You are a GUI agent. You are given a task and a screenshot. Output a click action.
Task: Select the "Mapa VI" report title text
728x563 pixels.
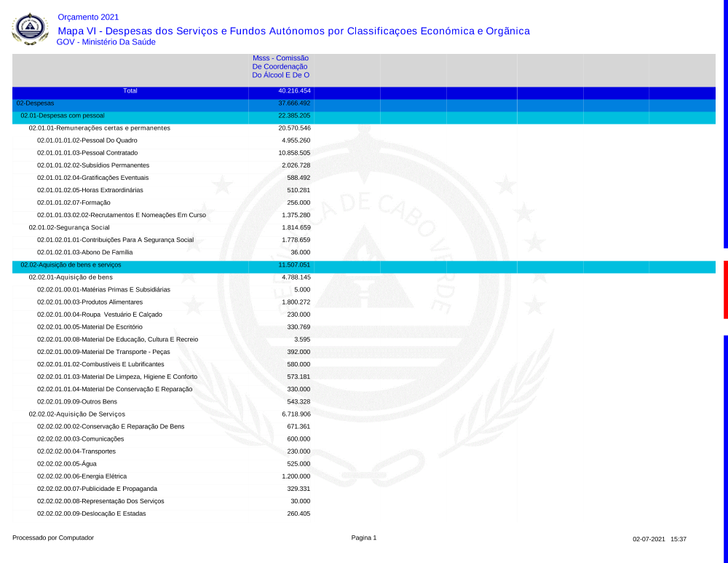click(293, 31)
